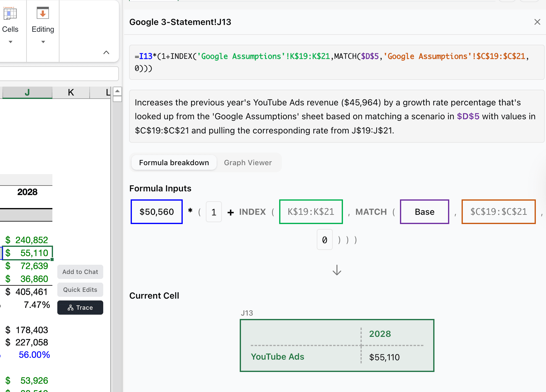Close the Google 3-Statement!J13 panel
The image size is (546, 392).
point(537,22)
